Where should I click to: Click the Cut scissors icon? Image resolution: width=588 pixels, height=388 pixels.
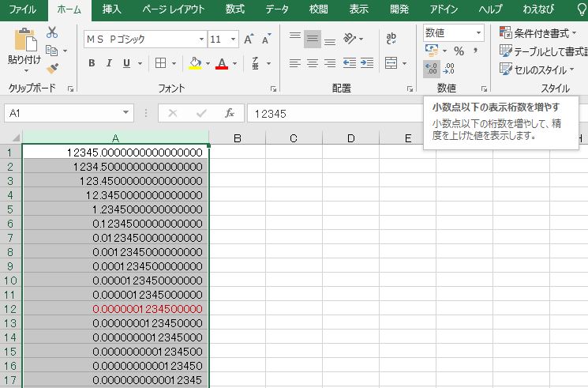click(x=52, y=32)
